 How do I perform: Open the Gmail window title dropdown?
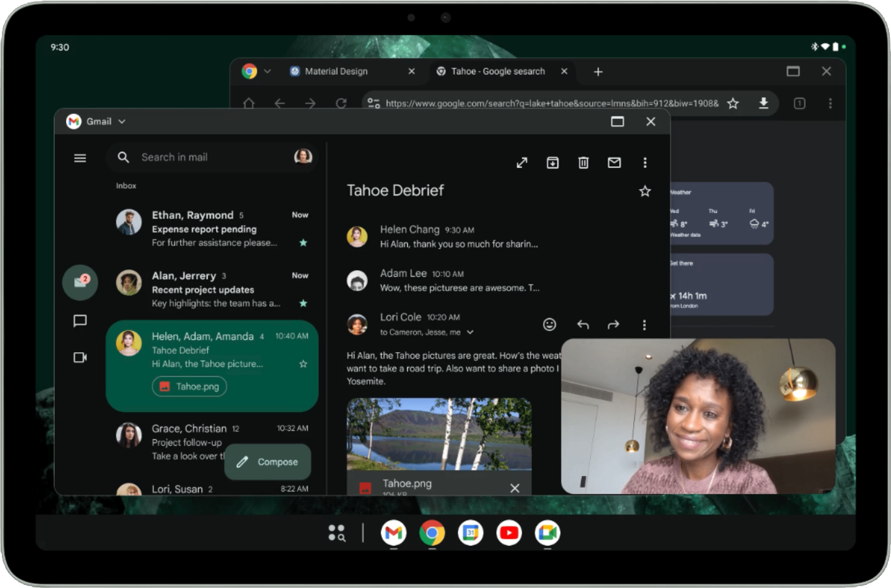pyautogui.click(x=121, y=121)
